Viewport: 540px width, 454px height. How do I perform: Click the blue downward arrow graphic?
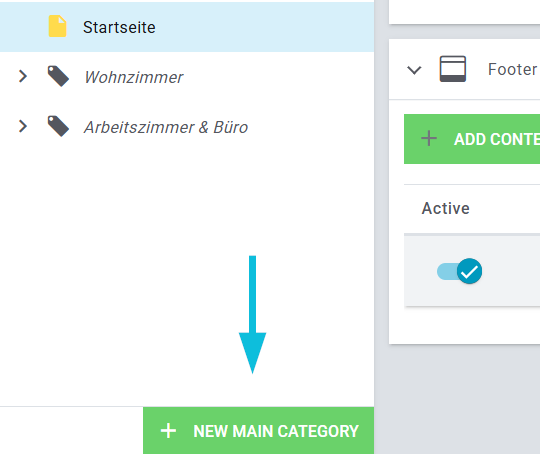[x=252, y=314]
